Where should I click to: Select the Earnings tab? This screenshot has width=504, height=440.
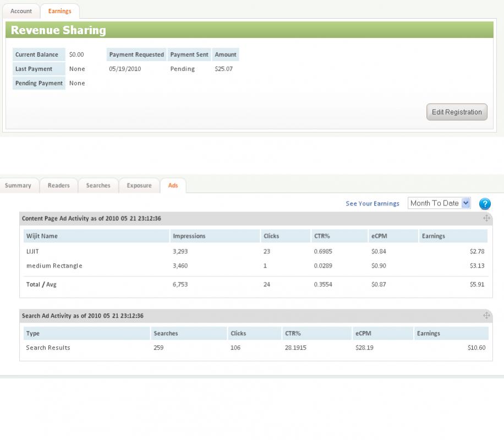tap(59, 11)
